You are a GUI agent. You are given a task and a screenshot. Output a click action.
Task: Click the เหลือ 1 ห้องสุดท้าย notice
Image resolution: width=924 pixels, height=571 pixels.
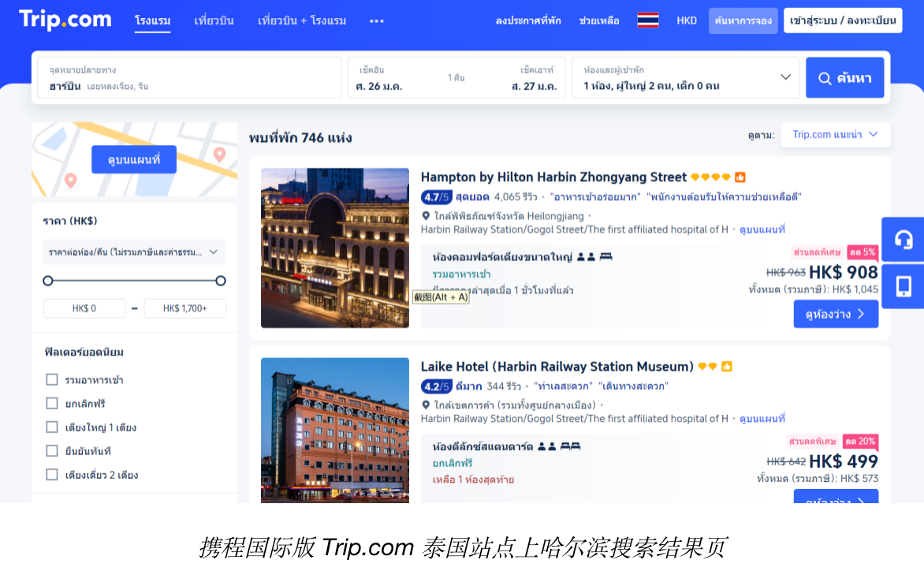(473, 480)
